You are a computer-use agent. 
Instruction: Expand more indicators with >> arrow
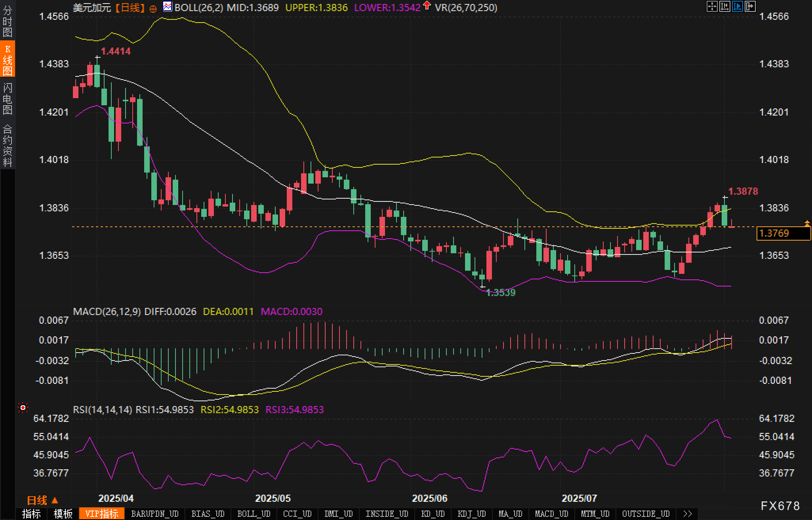(688, 514)
